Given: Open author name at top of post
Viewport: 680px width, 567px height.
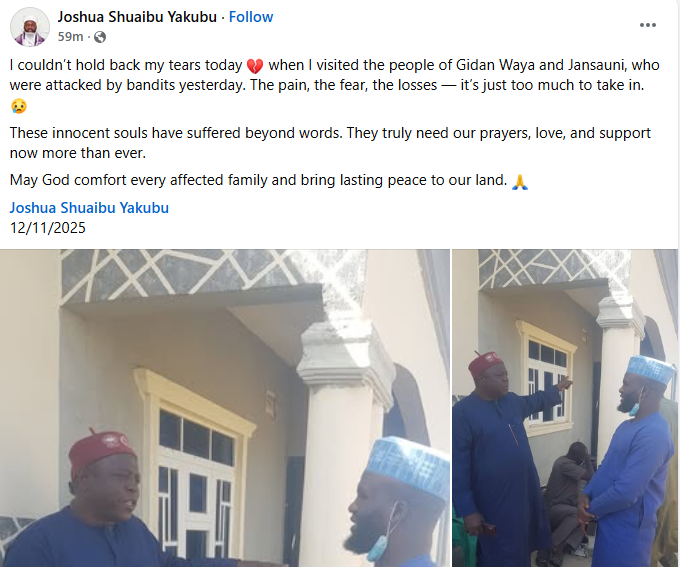Looking at the screenshot, I should tap(137, 17).
